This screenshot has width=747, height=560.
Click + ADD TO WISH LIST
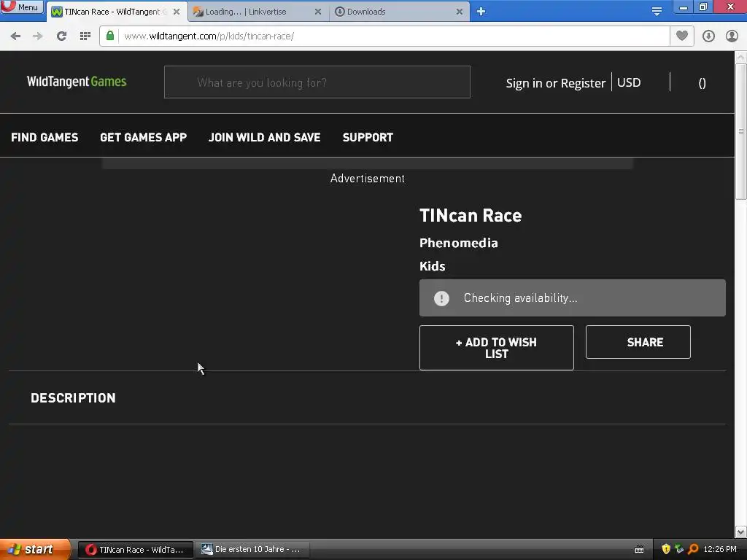[x=496, y=348]
